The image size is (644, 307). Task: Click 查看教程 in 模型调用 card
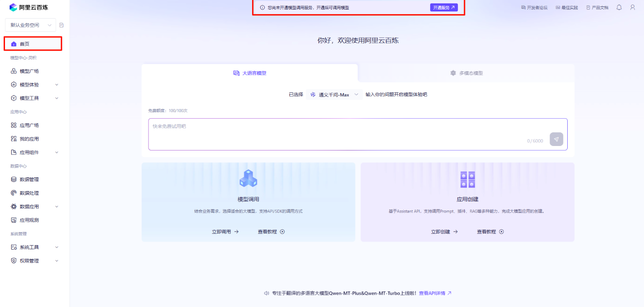click(272, 232)
